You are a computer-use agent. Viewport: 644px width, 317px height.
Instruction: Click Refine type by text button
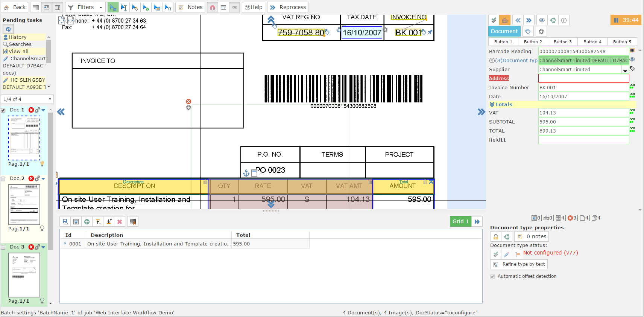(x=519, y=264)
